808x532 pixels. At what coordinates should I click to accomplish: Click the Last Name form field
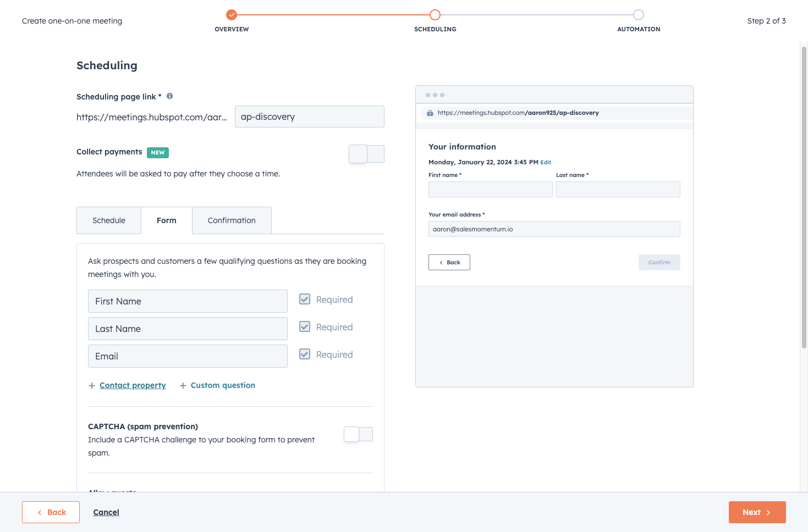pyautogui.click(x=188, y=329)
